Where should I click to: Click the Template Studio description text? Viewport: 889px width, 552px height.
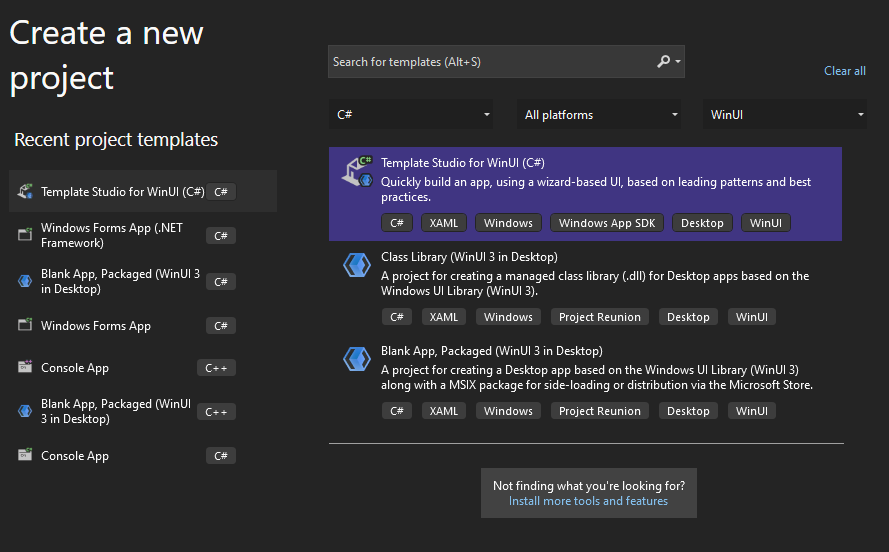point(596,189)
